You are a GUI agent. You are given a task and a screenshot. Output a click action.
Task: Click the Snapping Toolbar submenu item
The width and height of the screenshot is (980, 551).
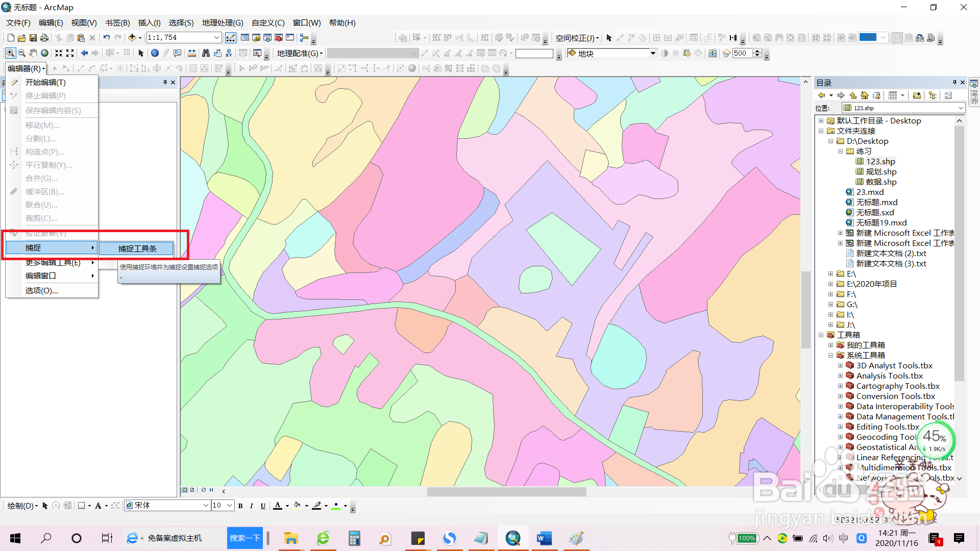click(137, 248)
